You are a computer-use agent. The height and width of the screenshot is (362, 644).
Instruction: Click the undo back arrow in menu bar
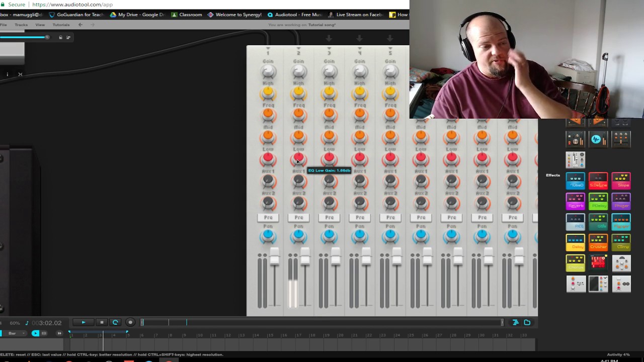[x=80, y=25]
